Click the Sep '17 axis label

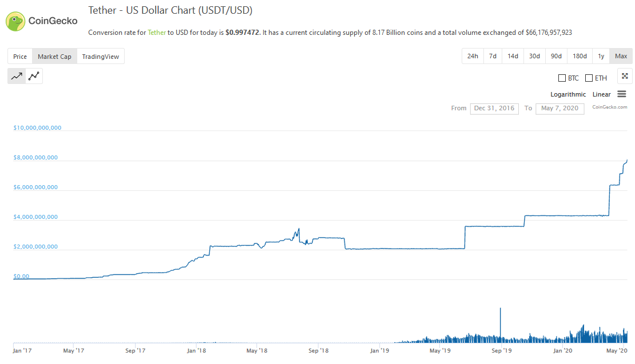pos(135,351)
